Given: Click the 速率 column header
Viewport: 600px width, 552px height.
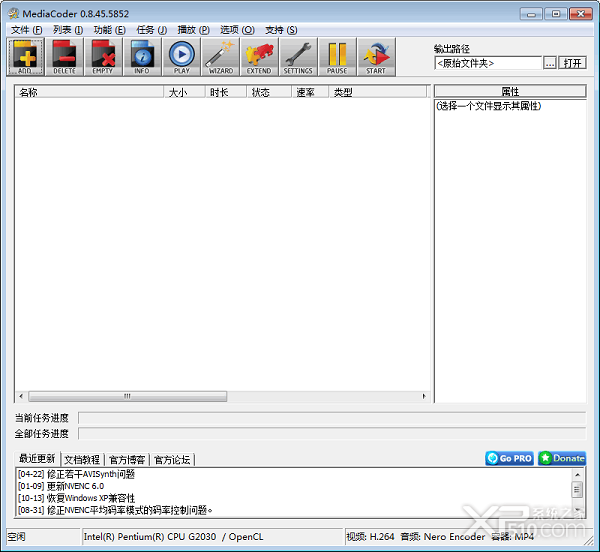Looking at the screenshot, I should click(310, 92).
